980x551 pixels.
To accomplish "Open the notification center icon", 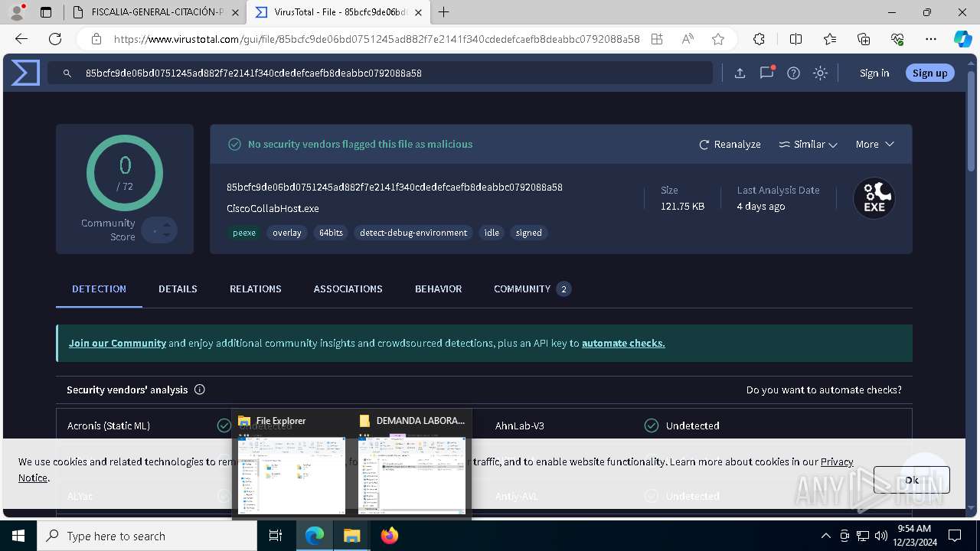I will [955, 536].
